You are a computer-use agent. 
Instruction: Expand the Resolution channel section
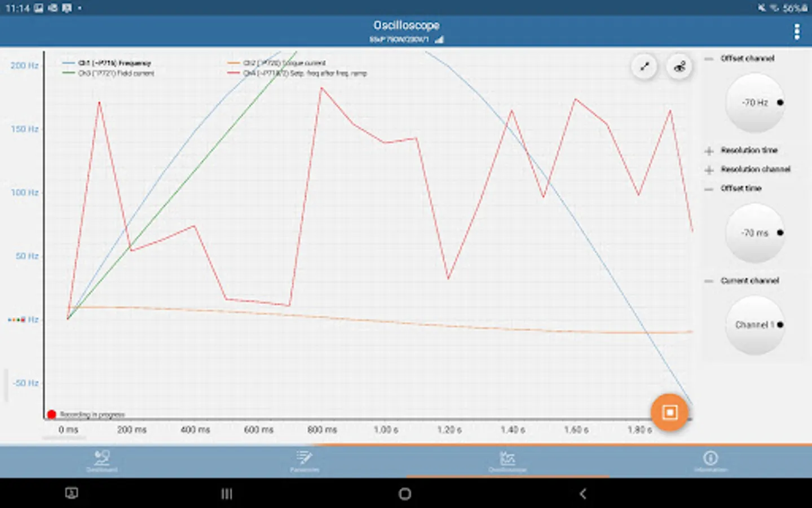[709, 169]
